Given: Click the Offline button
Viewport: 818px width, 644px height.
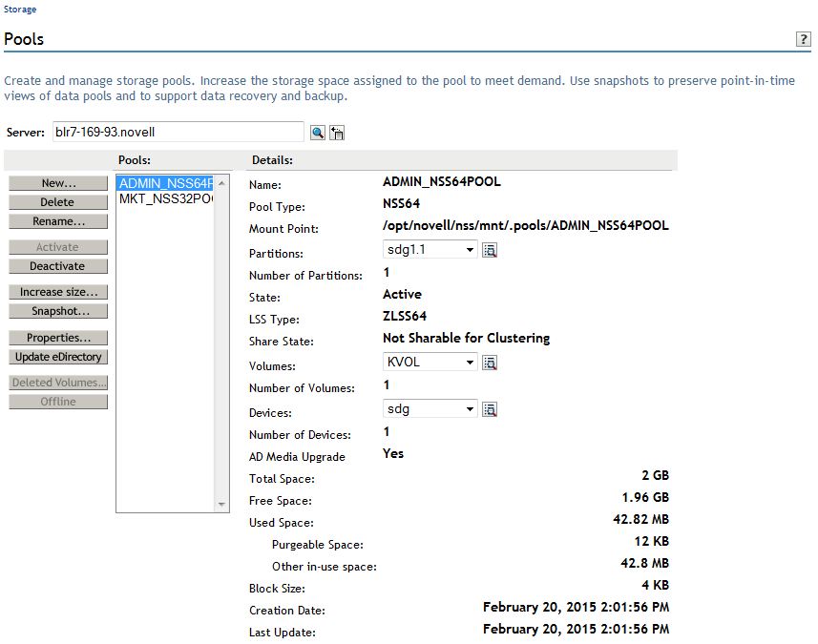Looking at the screenshot, I should tap(58, 402).
